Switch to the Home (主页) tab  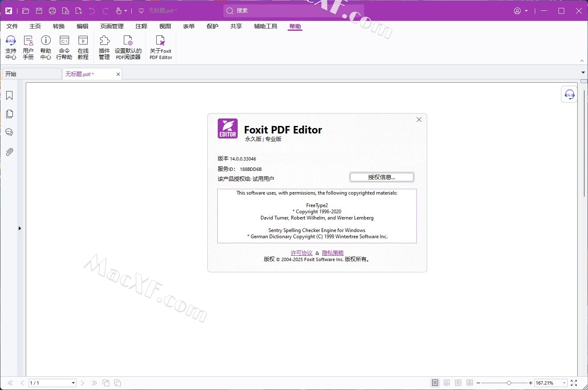(x=35, y=26)
